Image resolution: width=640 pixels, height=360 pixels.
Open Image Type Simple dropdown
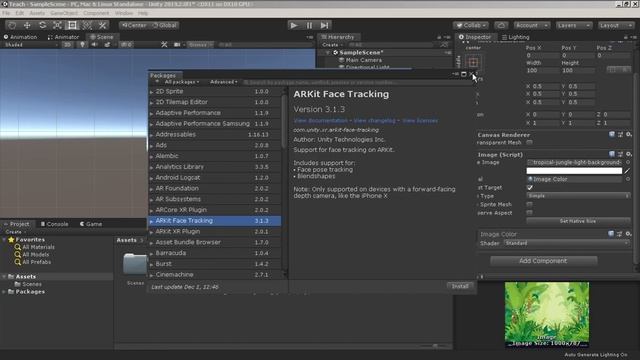point(578,196)
